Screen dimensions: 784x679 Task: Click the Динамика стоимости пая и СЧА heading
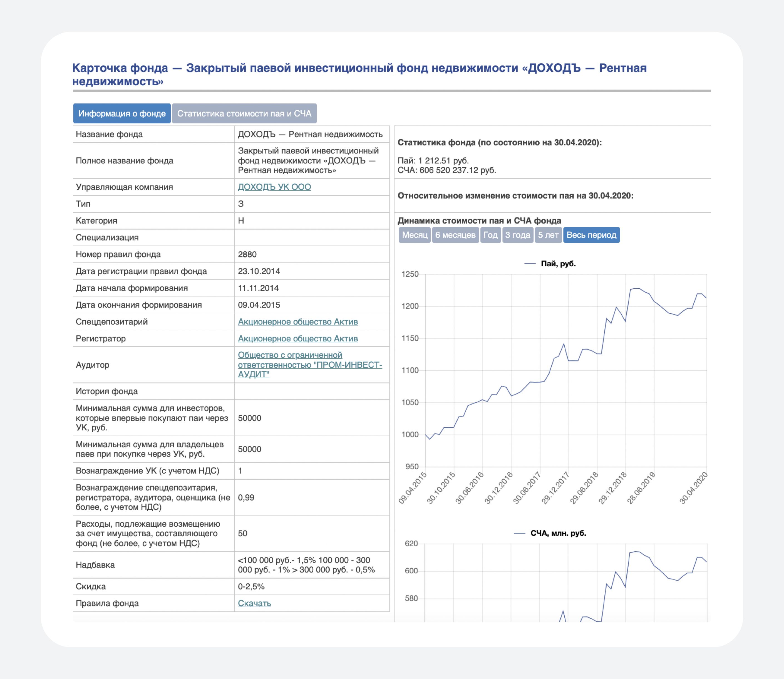tap(479, 220)
